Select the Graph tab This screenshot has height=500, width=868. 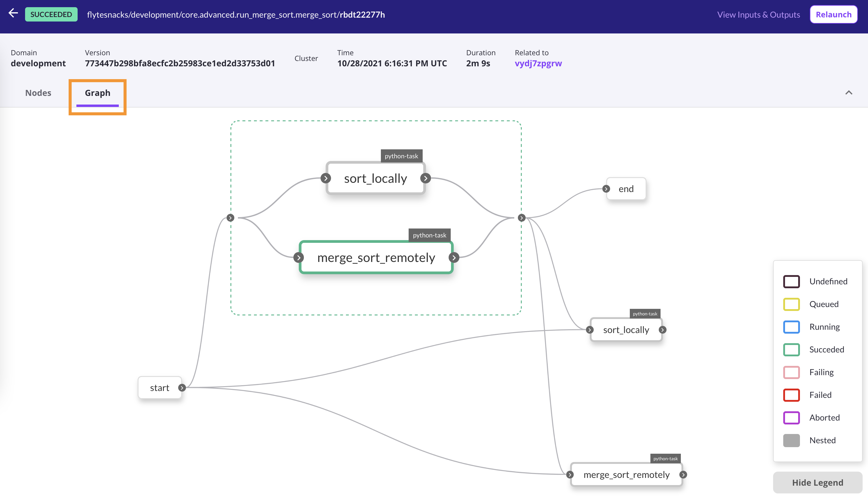click(x=97, y=93)
